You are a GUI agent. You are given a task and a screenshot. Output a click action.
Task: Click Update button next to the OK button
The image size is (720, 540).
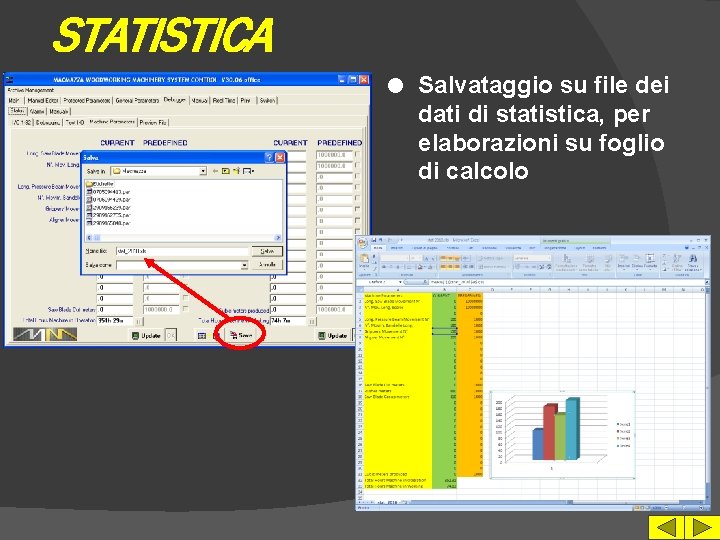click(x=146, y=336)
